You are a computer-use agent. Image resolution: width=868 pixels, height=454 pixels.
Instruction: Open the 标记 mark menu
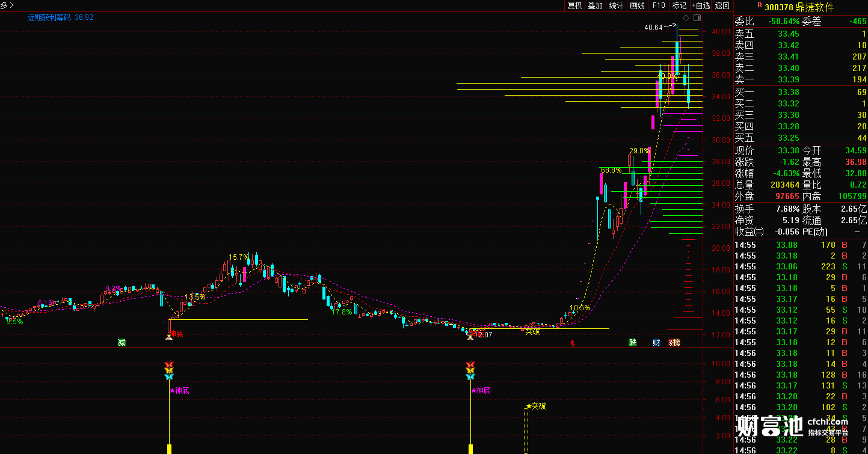(x=679, y=5)
